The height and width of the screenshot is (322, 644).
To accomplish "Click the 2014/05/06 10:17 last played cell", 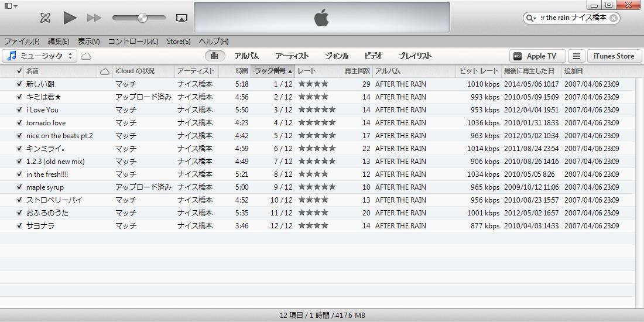I will (x=532, y=84).
